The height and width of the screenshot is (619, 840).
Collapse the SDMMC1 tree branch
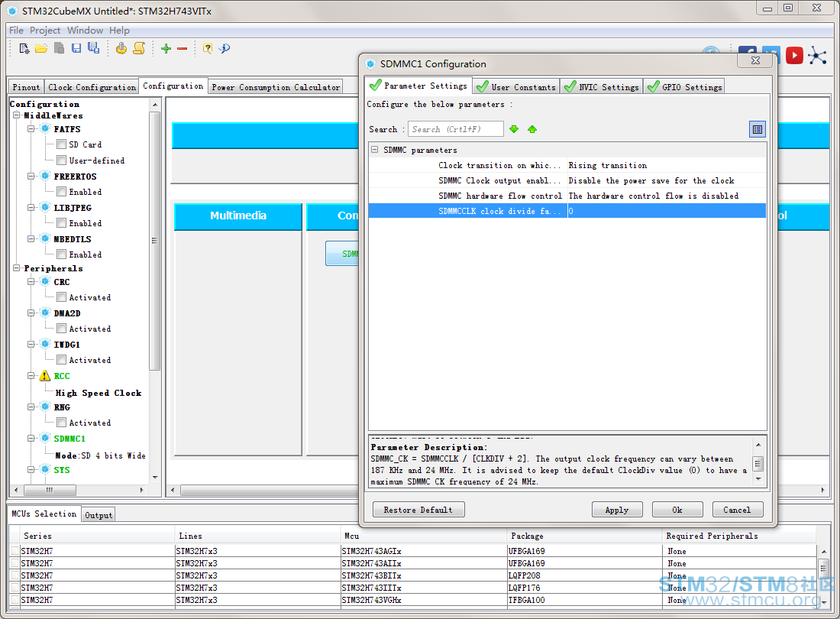click(31, 439)
